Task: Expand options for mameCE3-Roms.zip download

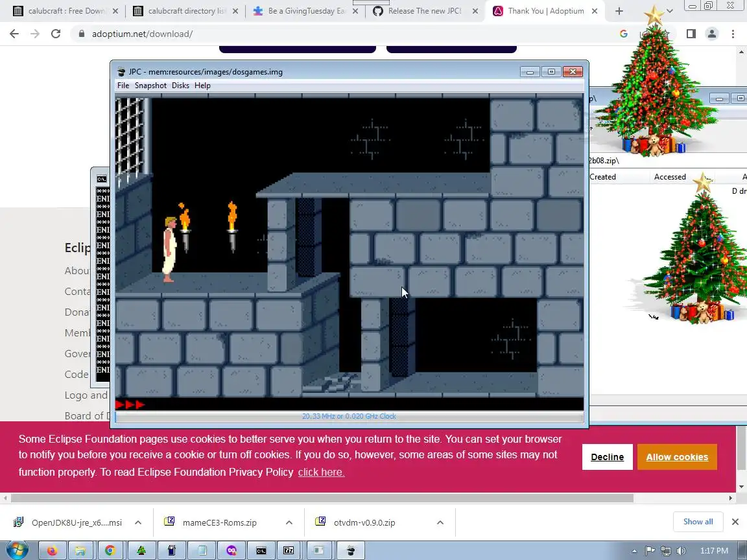Action: pyautogui.click(x=289, y=522)
